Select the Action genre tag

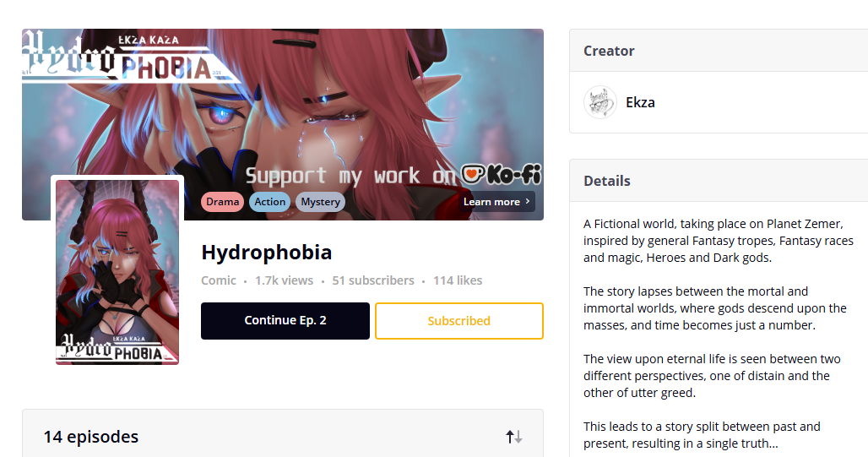pos(269,202)
